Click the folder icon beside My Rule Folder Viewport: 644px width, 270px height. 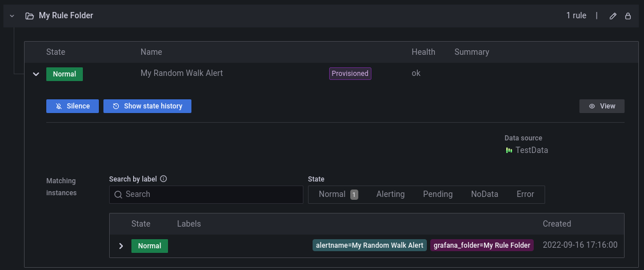click(x=29, y=16)
